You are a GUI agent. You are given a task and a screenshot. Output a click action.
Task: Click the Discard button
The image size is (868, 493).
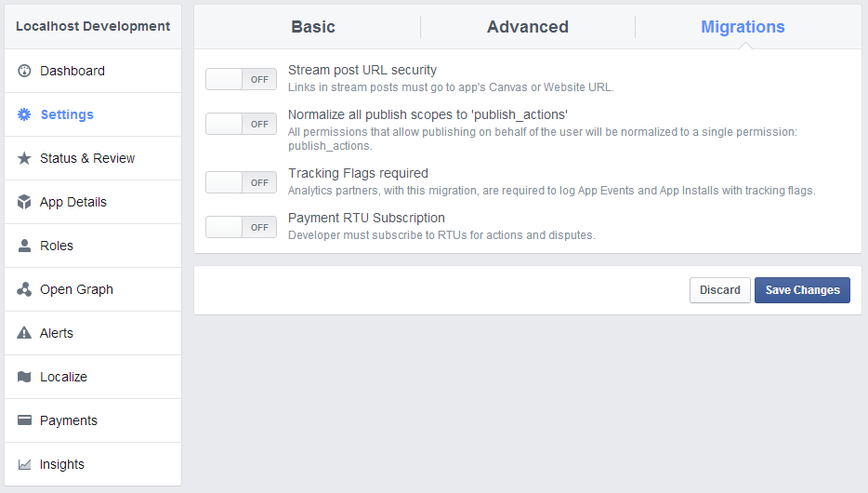720,290
